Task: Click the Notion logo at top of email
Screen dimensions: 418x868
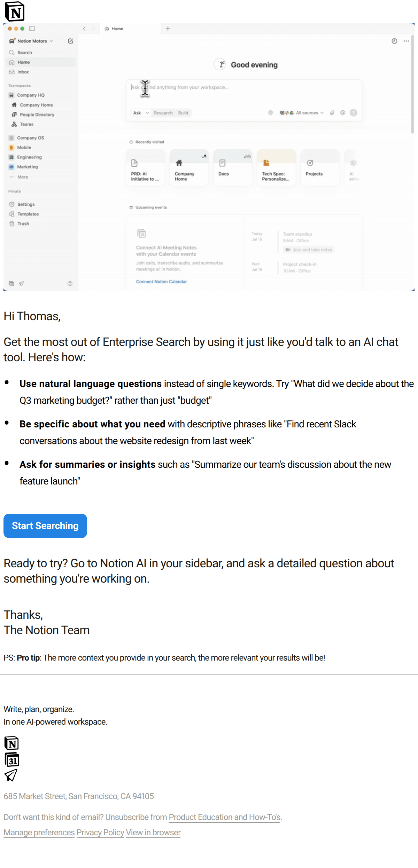Action: [14, 12]
